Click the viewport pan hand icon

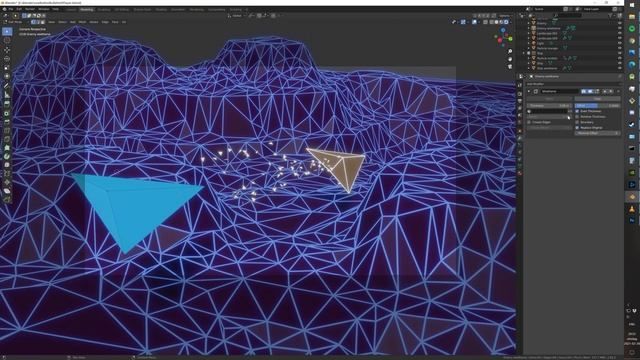click(x=510, y=59)
